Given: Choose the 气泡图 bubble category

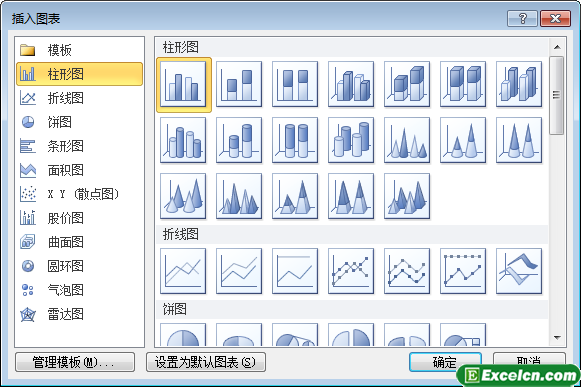Looking at the screenshot, I should point(80,290).
